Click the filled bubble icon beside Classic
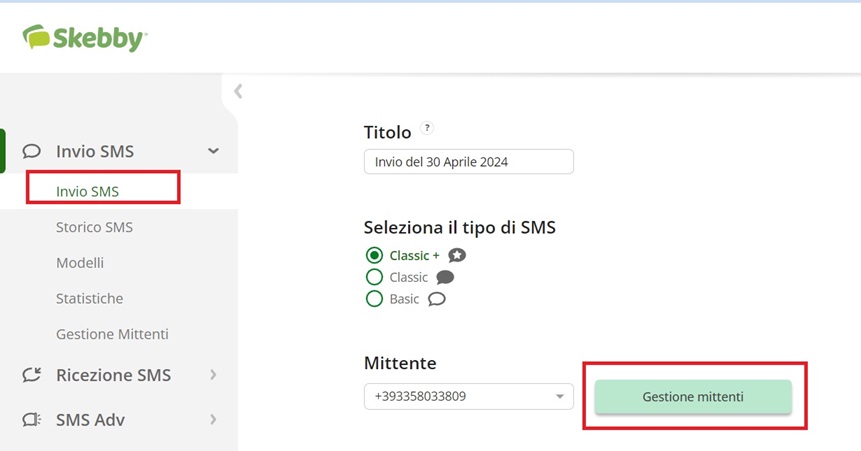The height and width of the screenshot is (451, 861). [x=445, y=277]
